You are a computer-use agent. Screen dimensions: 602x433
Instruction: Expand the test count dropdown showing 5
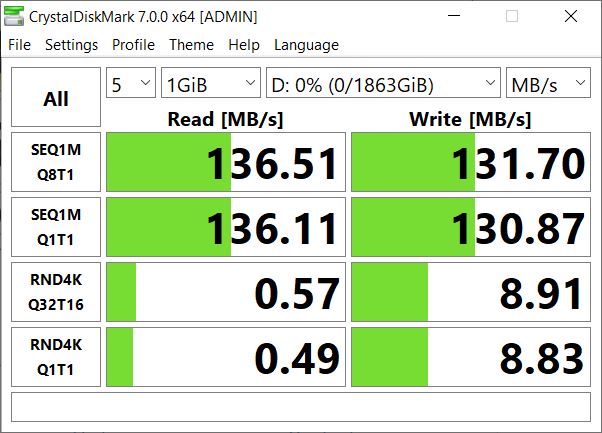point(131,83)
